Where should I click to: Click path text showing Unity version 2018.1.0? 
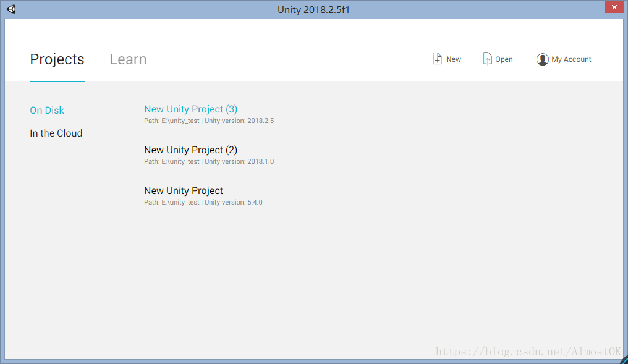coord(209,161)
